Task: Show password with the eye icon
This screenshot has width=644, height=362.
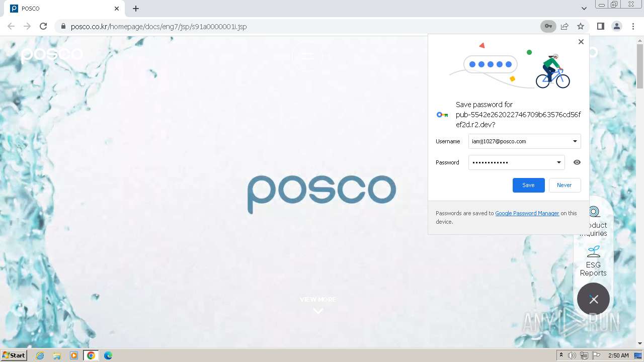Action: (577, 162)
